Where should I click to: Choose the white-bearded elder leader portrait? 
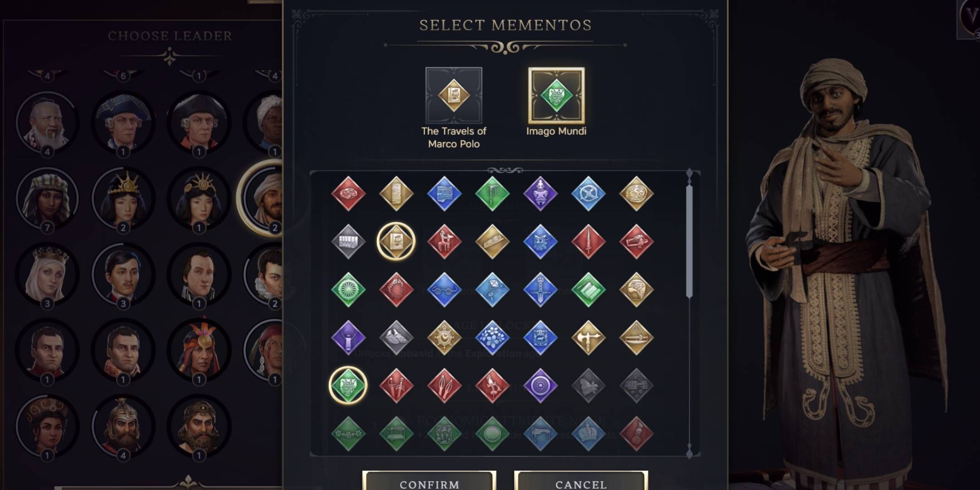coord(47,123)
